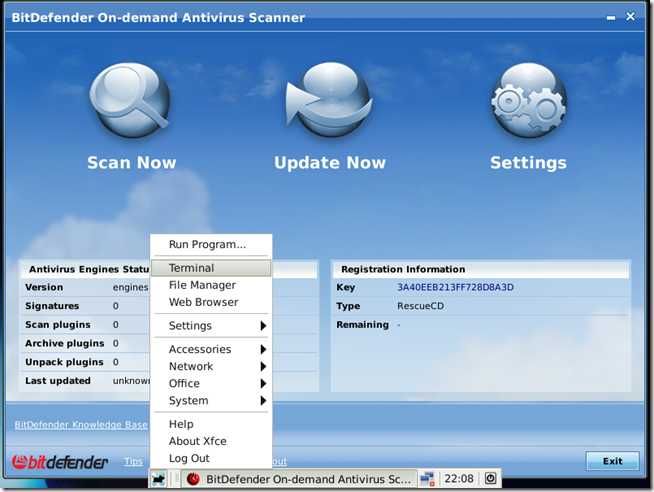
Task: Open Settings via the gears icon
Action: (528, 100)
